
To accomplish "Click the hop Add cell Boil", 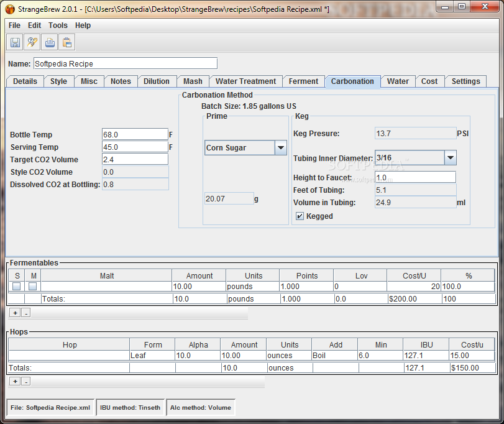I will click(334, 356).
